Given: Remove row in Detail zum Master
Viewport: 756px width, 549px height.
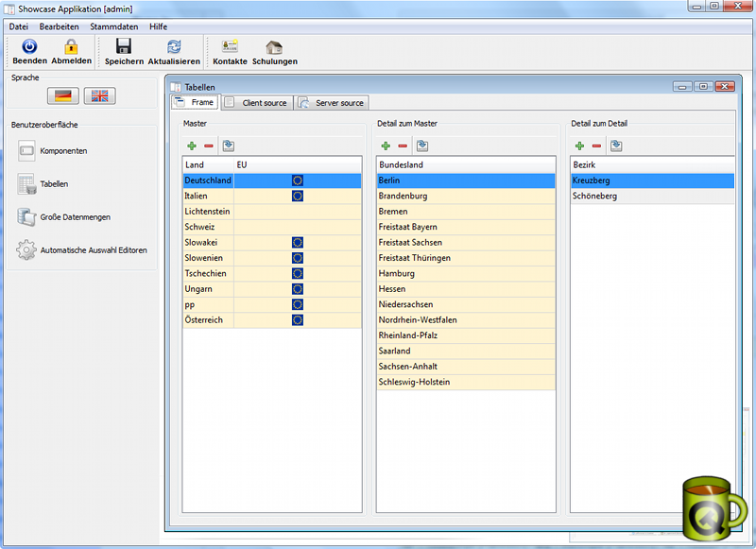Looking at the screenshot, I should click(403, 146).
